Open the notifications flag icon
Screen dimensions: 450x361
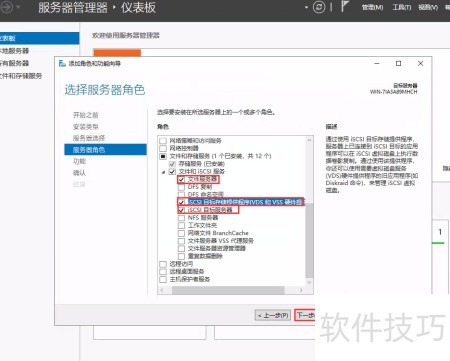pyautogui.click(x=344, y=7)
